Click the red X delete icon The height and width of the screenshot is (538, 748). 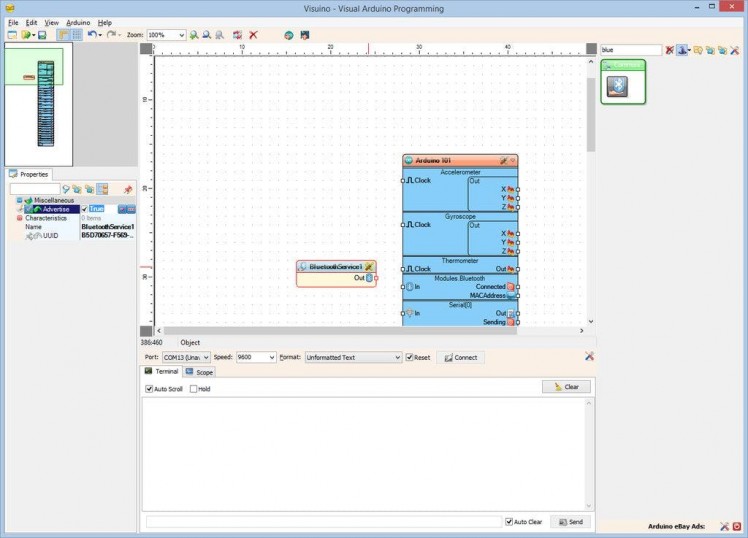[x=253, y=35]
